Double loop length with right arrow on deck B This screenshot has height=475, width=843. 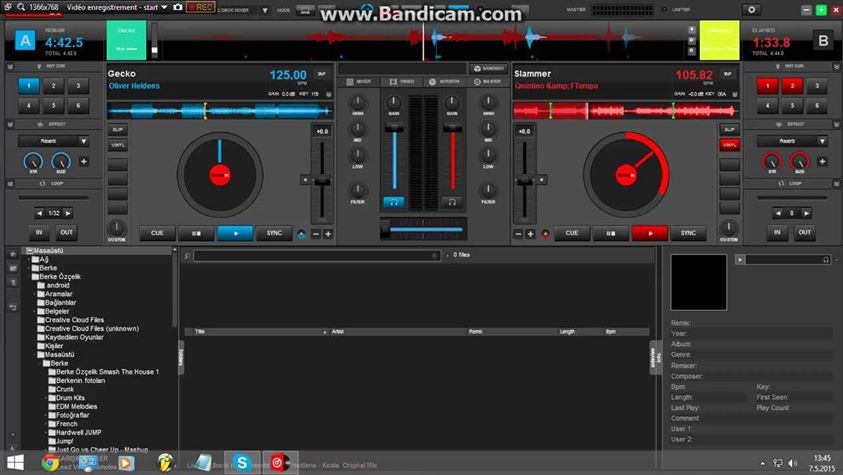[x=806, y=213]
